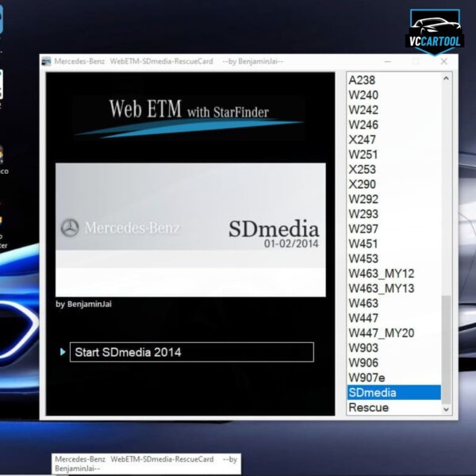Choose W293 from the list
Viewport: 476px width, 476px height.
click(x=393, y=214)
